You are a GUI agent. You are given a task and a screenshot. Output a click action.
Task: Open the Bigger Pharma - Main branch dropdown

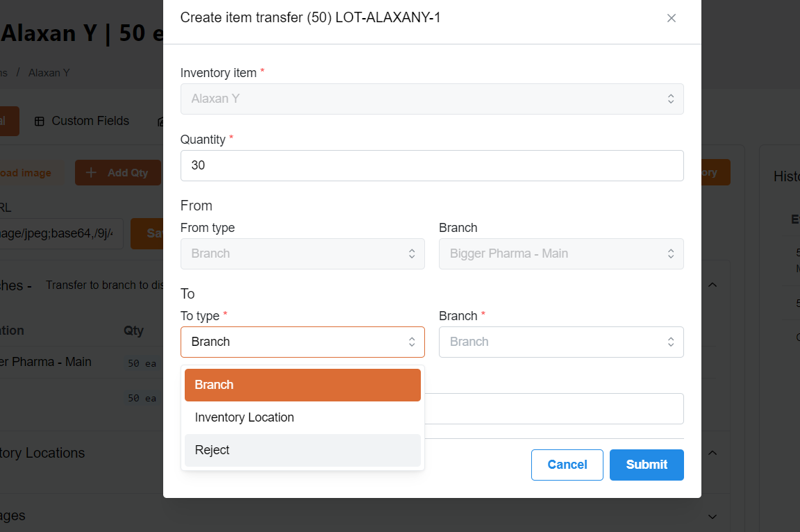click(x=561, y=253)
